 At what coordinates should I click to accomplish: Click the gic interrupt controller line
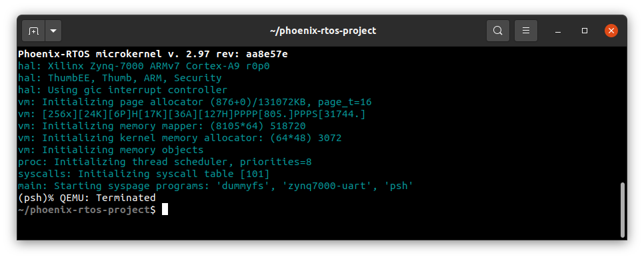coord(123,90)
